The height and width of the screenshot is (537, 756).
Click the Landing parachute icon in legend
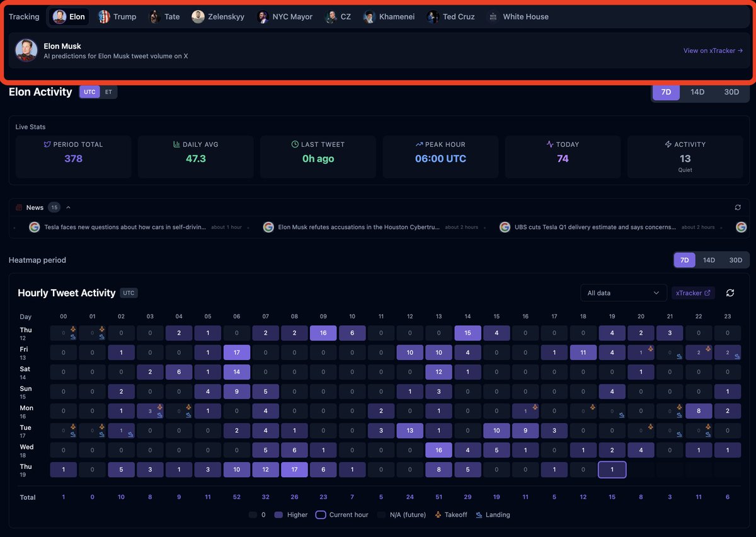[x=480, y=514]
